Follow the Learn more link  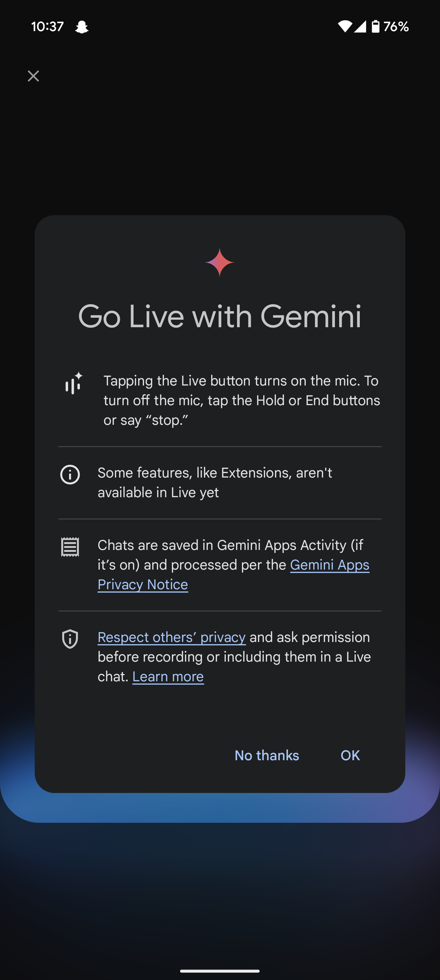[168, 676]
